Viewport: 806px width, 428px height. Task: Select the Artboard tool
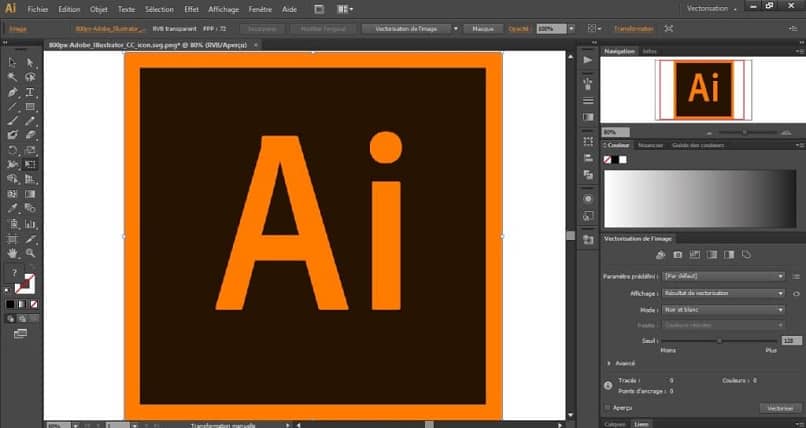click(x=12, y=239)
